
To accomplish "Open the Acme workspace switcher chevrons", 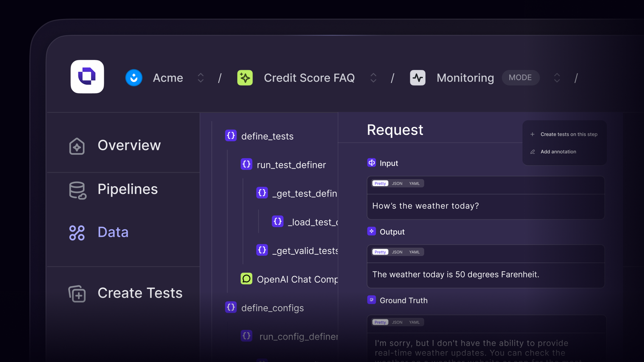I will click(x=201, y=78).
